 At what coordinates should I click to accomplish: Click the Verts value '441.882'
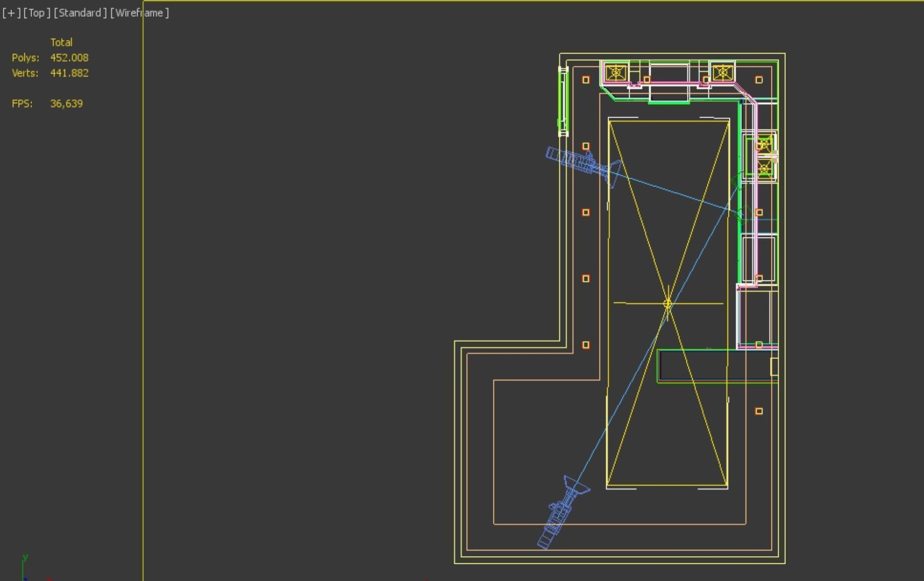coord(69,73)
